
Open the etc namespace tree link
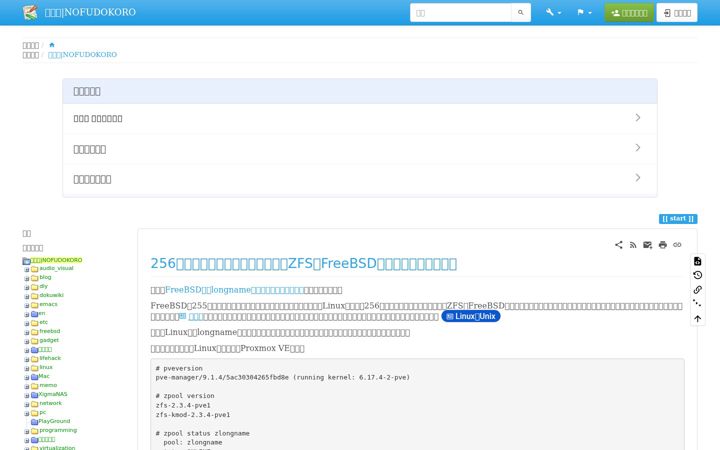tap(44, 322)
